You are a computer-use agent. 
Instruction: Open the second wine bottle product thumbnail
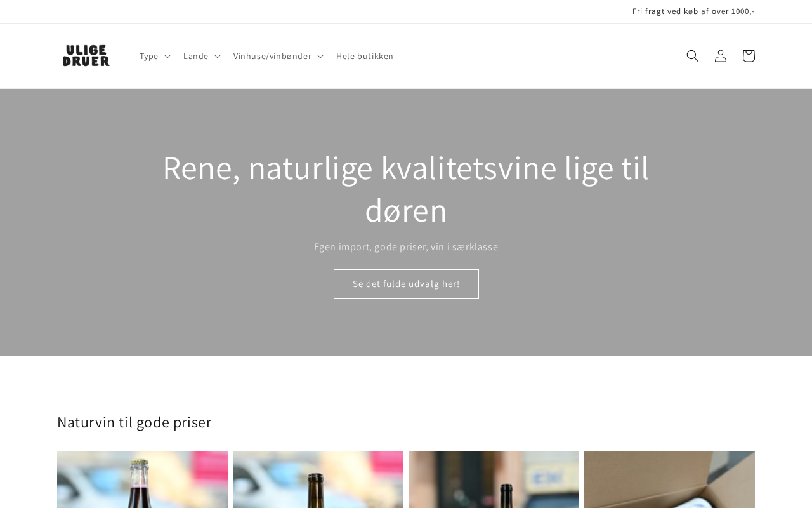tap(318, 479)
